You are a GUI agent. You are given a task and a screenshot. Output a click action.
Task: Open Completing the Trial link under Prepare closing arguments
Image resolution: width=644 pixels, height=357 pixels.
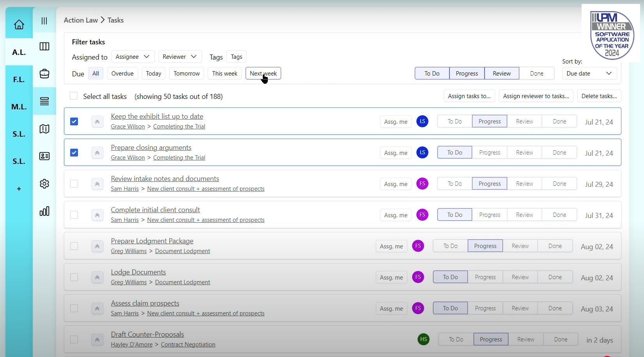coord(179,158)
